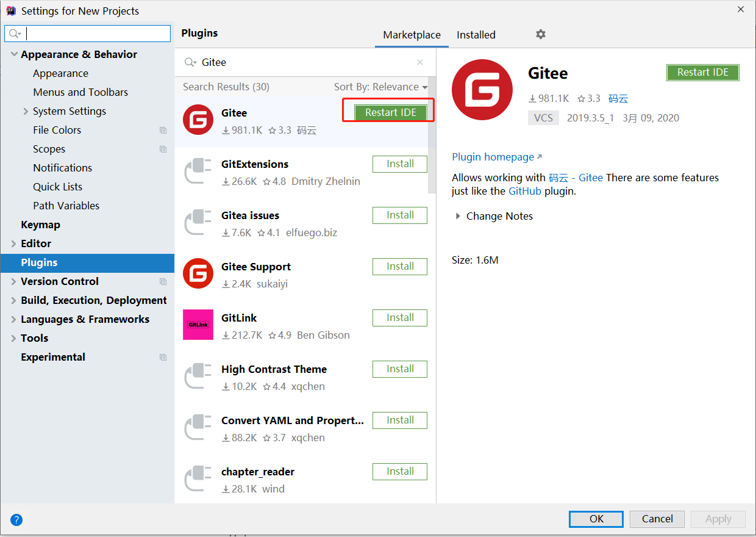Screen dimensions: 756x537
Task: Switch to the Marketplace tab
Action: point(412,35)
